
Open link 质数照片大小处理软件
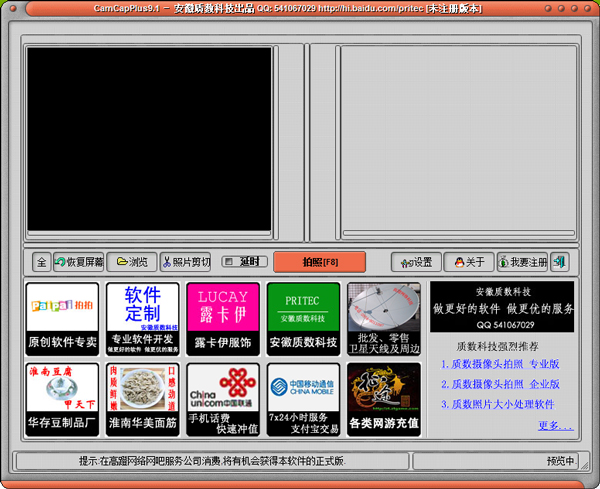[497, 404]
